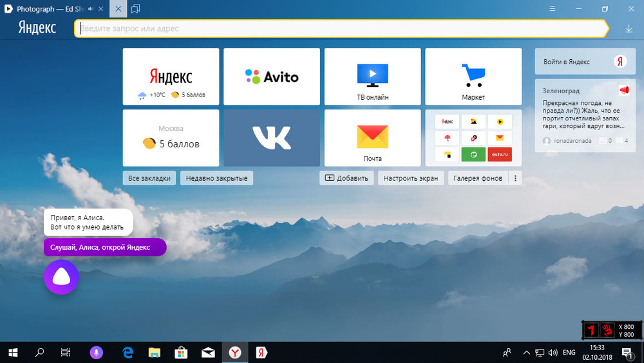Click +10°C weather on Яндекс tile
Screen dimensions: 644x363
pyautogui.click(x=151, y=95)
